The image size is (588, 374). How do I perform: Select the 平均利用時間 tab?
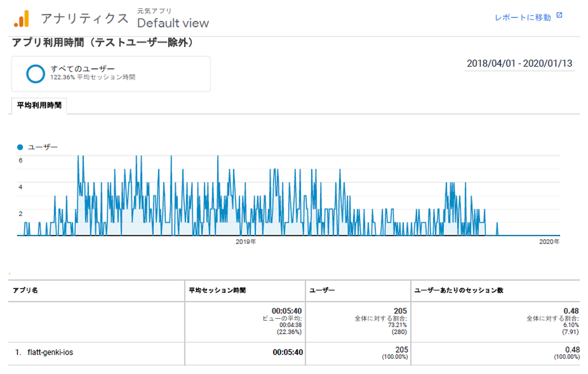tap(39, 105)
